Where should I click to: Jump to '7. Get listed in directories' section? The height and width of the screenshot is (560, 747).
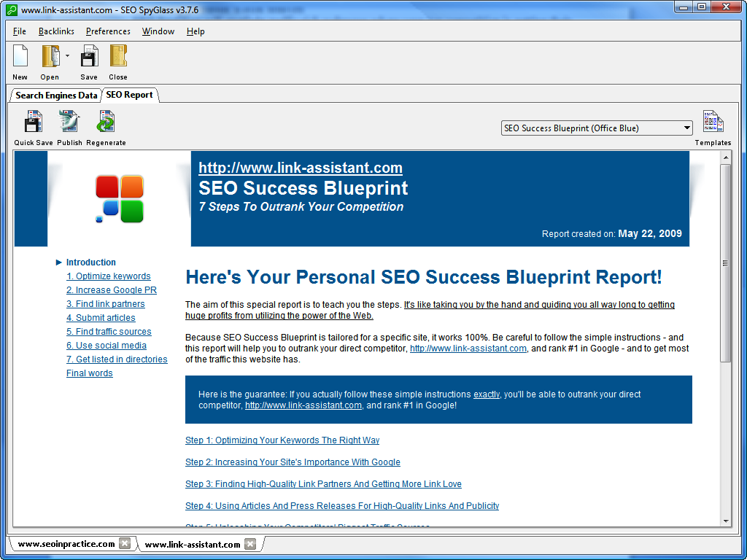[x=117, y=359]
